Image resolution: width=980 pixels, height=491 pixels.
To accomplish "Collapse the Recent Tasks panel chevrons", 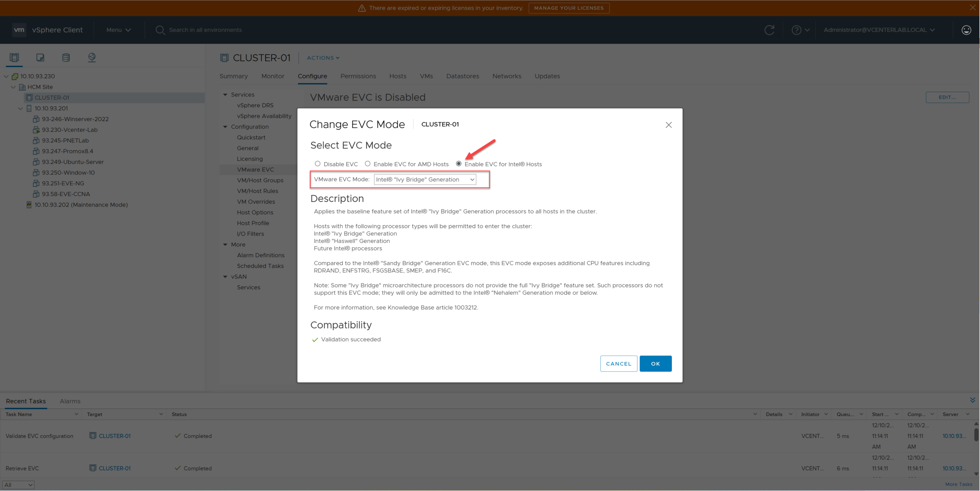I will click(972, 400).
